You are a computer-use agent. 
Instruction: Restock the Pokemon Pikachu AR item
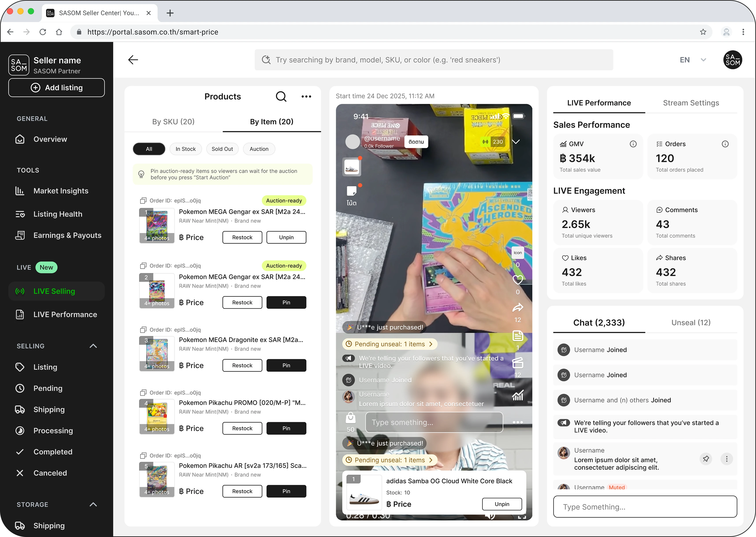click(x=242, y=491)
